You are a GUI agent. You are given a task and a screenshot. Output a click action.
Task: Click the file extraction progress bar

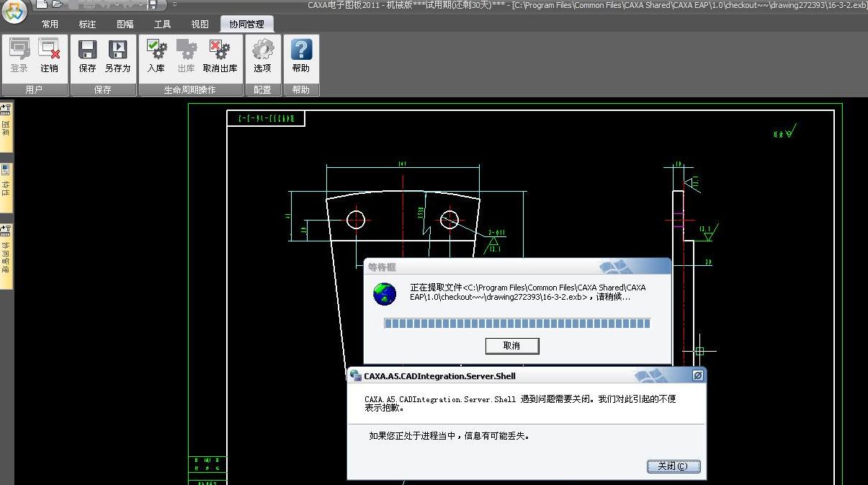[517, 324]
